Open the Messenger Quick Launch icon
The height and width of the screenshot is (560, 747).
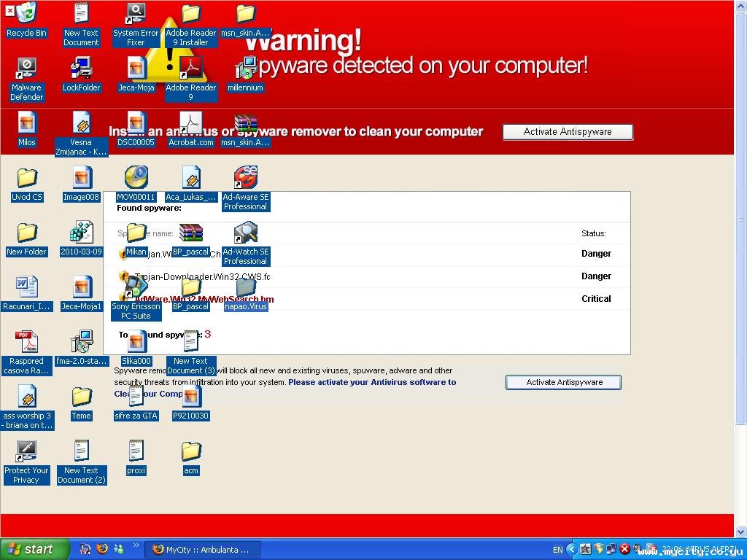[x=119, y=549]
